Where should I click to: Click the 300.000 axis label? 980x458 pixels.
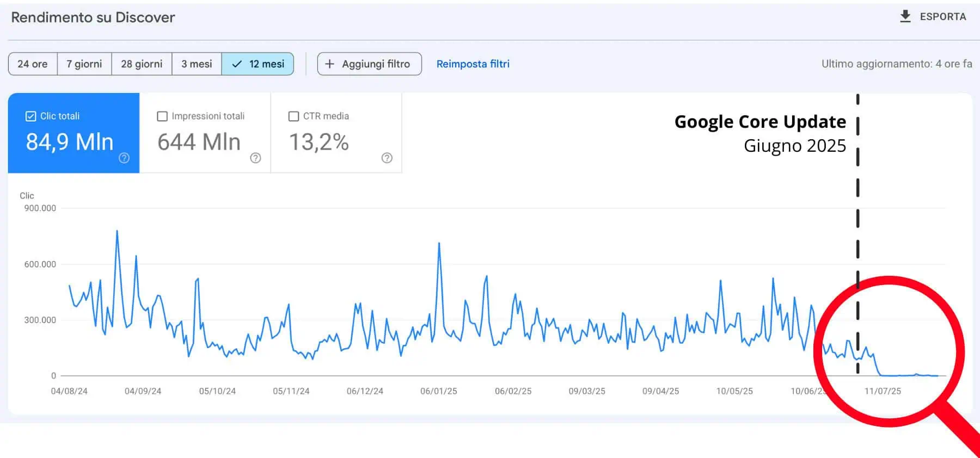click(x=40, y=320)
